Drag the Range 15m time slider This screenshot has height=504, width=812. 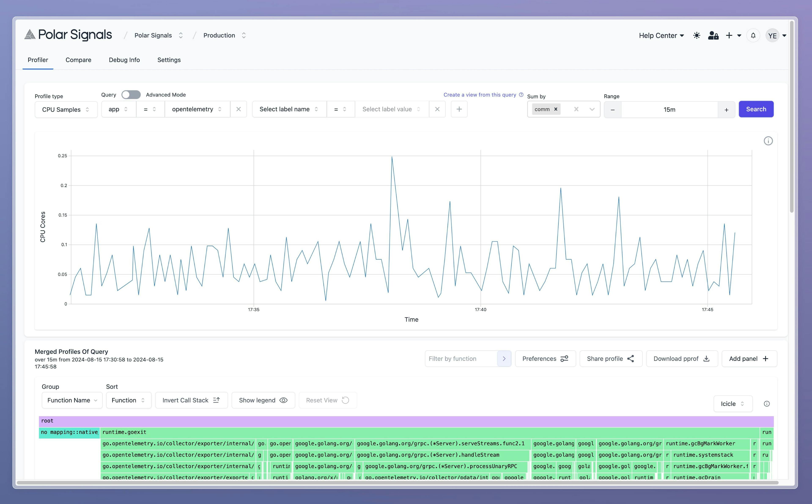click(x=669, y=109)
